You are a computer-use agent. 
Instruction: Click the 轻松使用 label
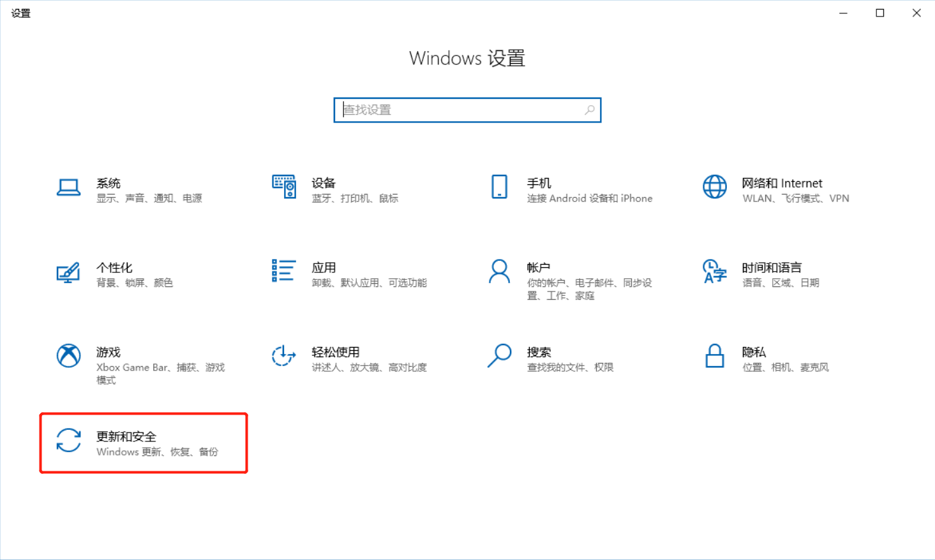click(x=335, y=352)
